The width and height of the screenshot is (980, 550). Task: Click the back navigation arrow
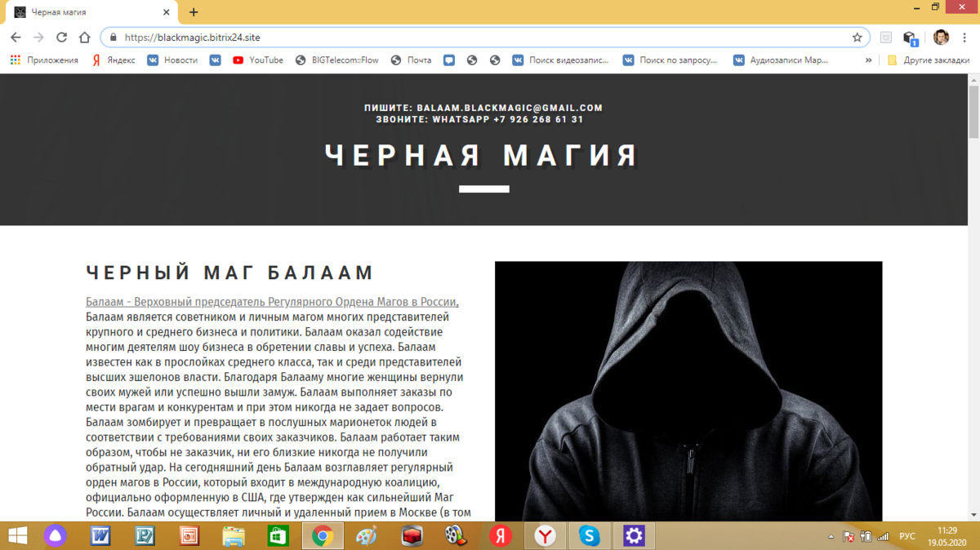pos(16,38)
